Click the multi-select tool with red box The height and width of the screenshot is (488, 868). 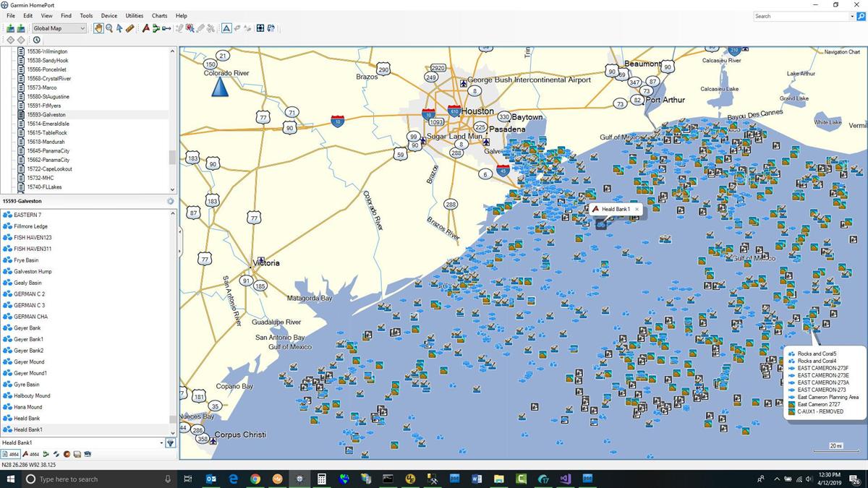190,28
